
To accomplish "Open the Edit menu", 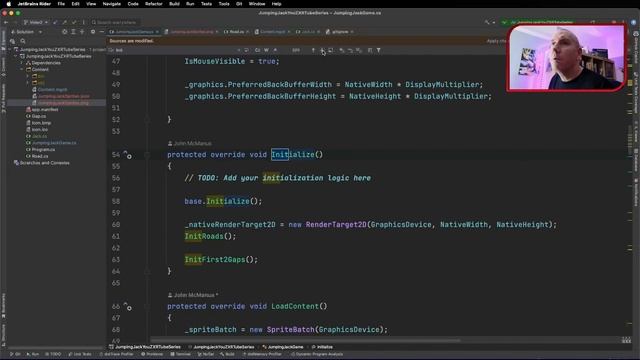I will [x=76, y=4].
